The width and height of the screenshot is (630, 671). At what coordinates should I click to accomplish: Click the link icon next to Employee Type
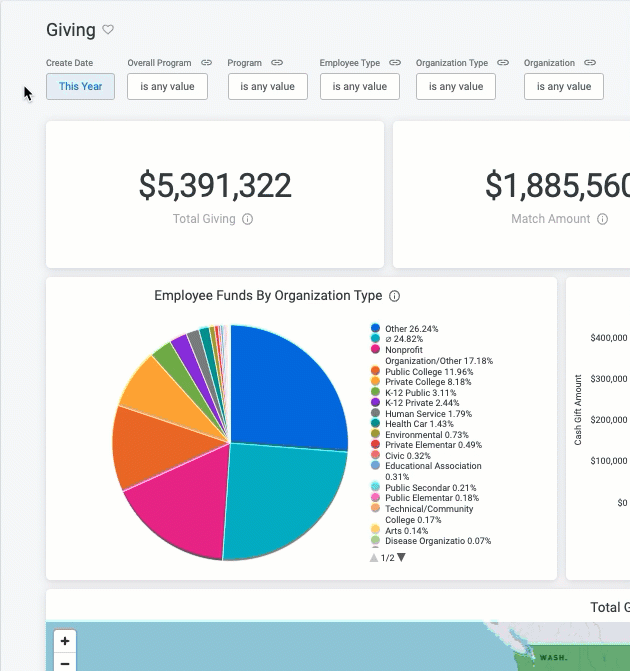395,62
